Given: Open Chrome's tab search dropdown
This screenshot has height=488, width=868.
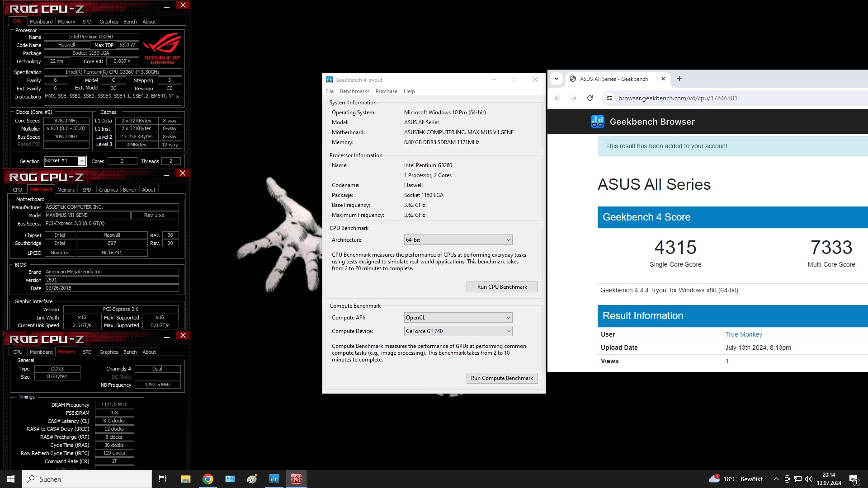Looking at the screenshot, I should click(x=557, y=79).
